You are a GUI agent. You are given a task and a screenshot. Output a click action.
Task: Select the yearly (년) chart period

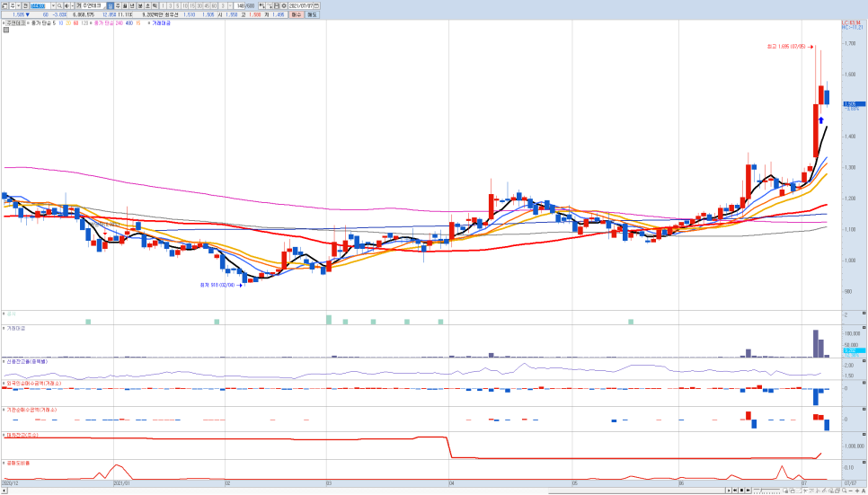click(132, 5)
